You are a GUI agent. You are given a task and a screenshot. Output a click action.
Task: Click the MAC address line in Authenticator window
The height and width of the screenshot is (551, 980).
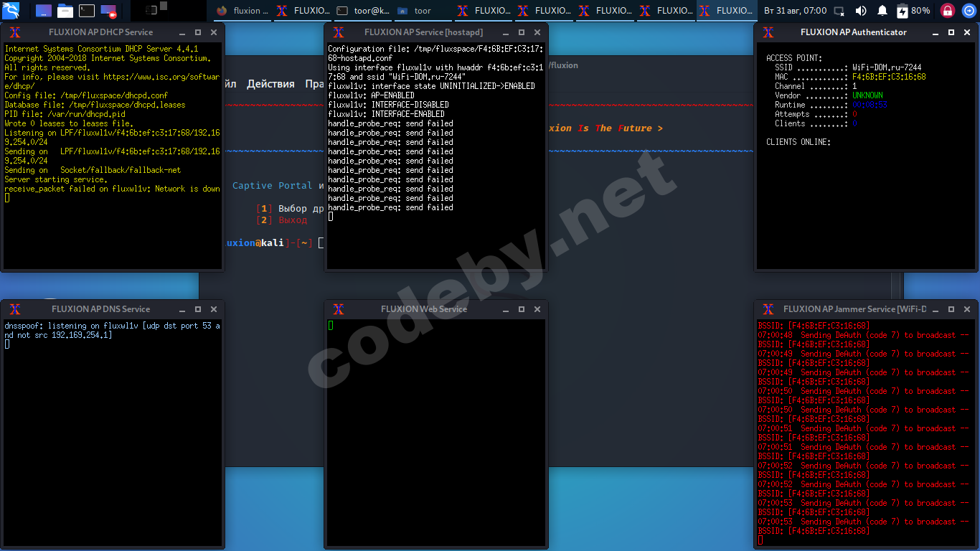click(850, 77)
